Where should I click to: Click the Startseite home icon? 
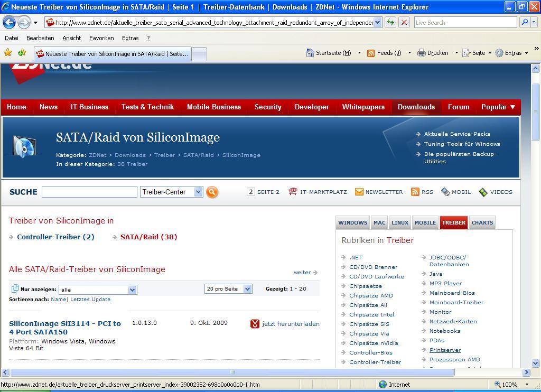[310, 53]
